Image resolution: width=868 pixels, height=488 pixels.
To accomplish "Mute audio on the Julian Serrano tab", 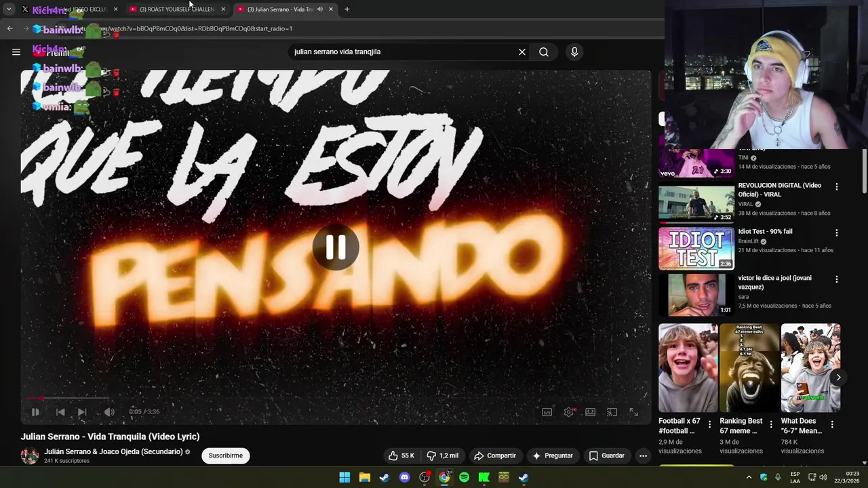I will 319,9.
